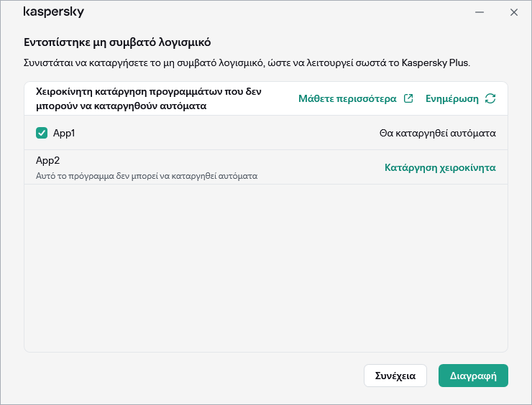Click the circular refresh arrows icon

tap(490, 99)
